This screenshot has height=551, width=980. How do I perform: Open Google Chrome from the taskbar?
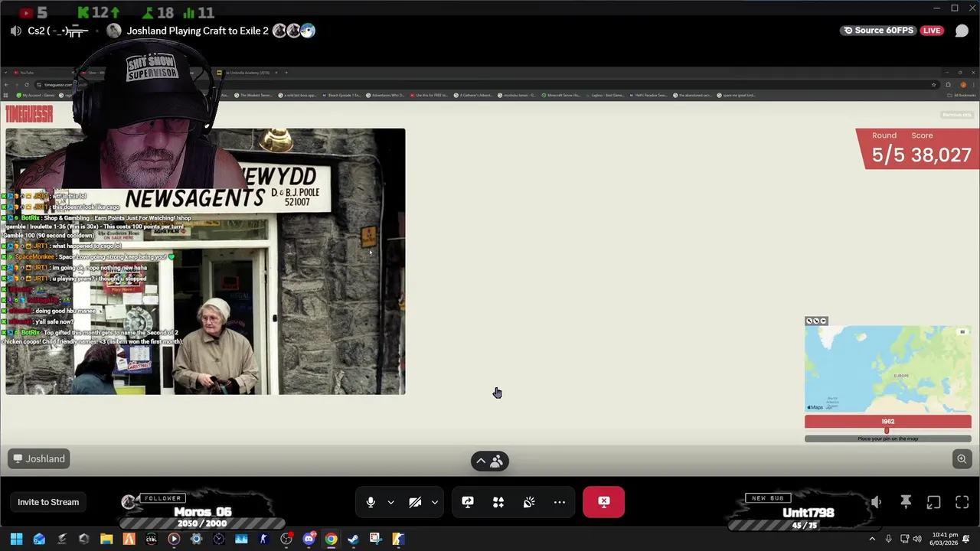coord(331,539)
